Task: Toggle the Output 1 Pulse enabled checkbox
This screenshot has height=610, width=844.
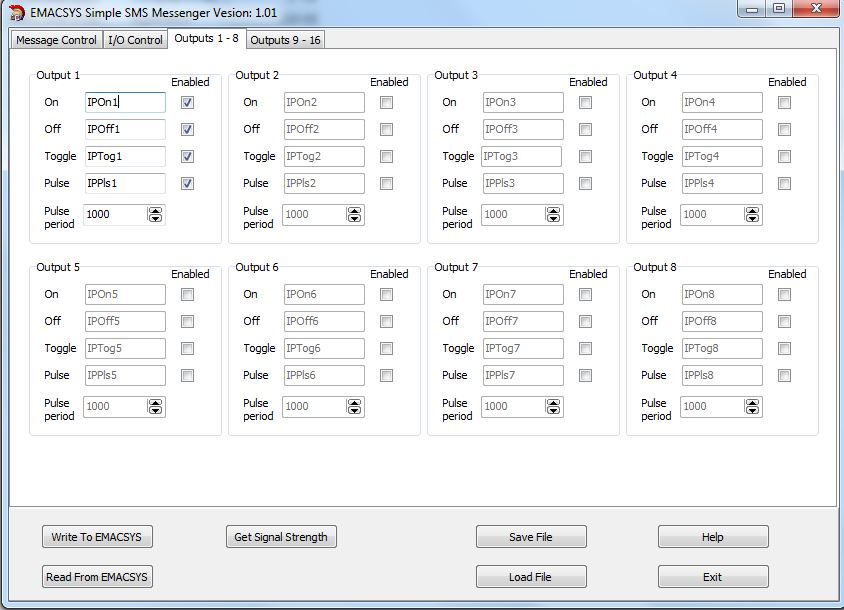Action: click(x=187, y=183)
